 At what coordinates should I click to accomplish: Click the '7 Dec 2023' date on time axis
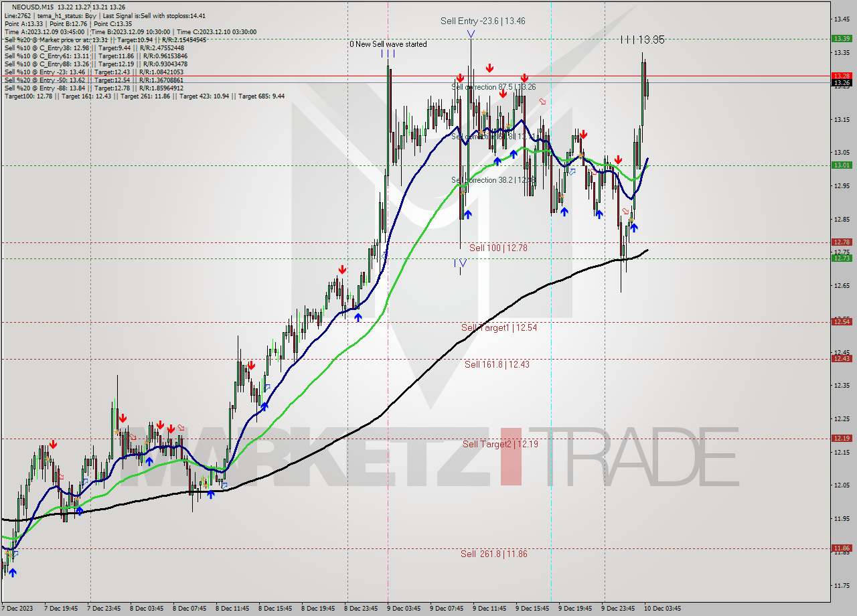[x=18, y=609]
